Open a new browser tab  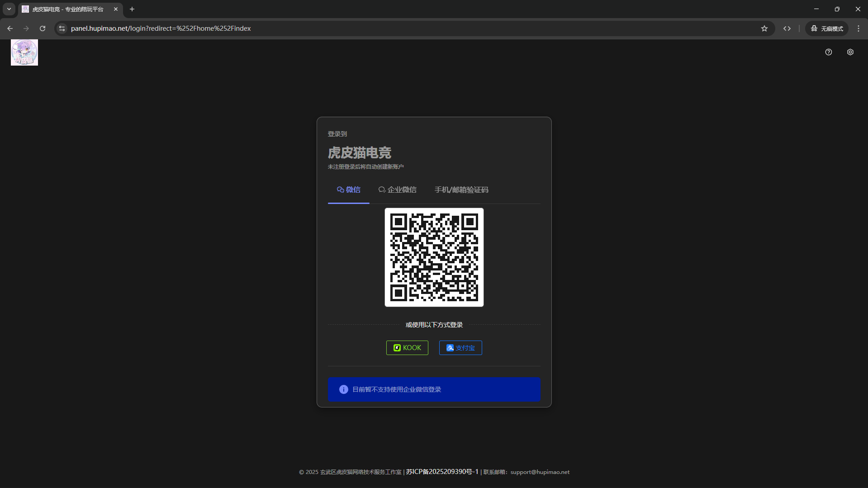[132, 9]
